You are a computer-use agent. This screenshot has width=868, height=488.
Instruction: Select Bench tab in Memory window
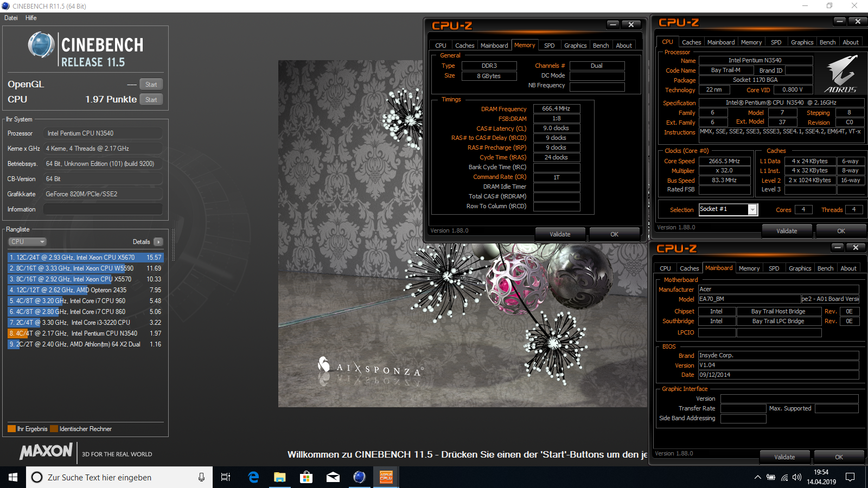(x=601, y=46)
